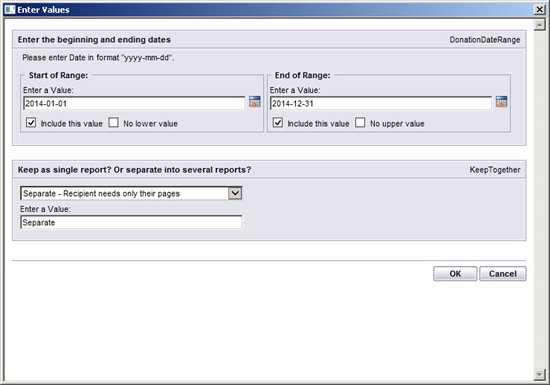The height and width of the screenshot is (385, 550).
Task: Click the vertical scrollbar track
Action: coord(539,200)
